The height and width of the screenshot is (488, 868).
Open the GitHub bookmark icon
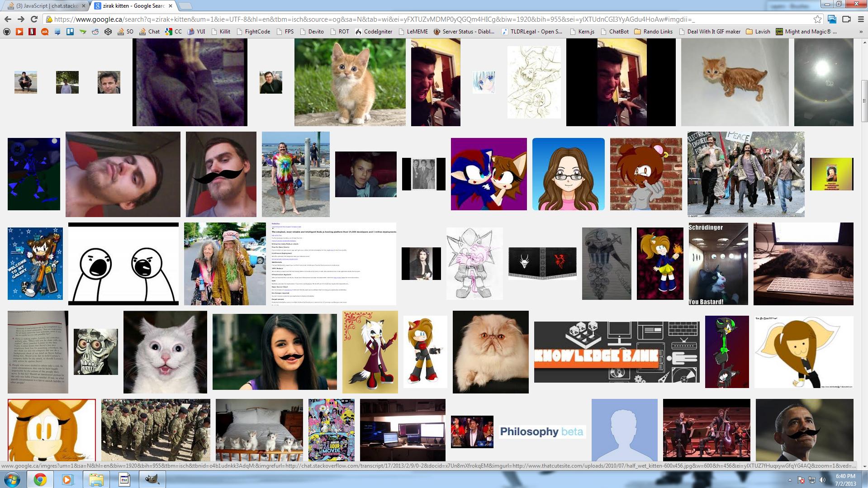click(x=7, y=32)
